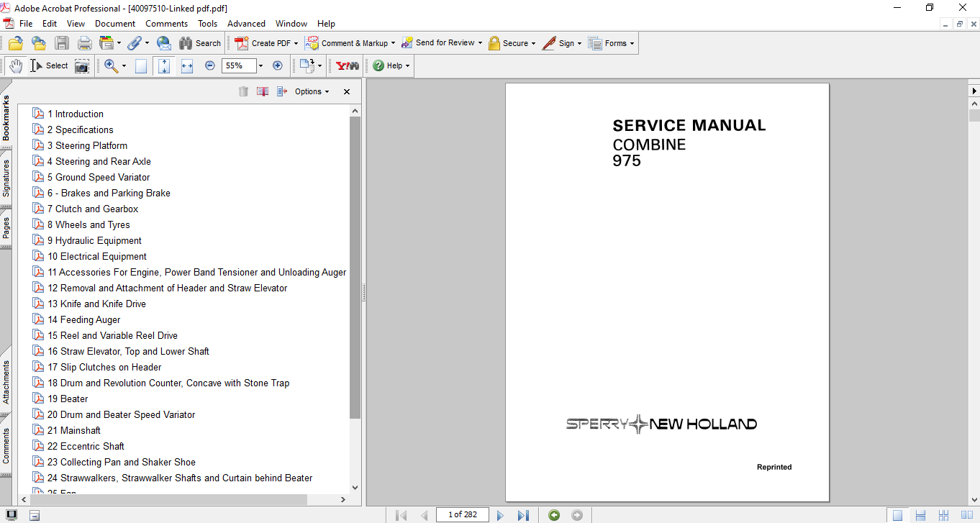
Task: Go to the next page arrow
Action: click(x=501, y=515)
